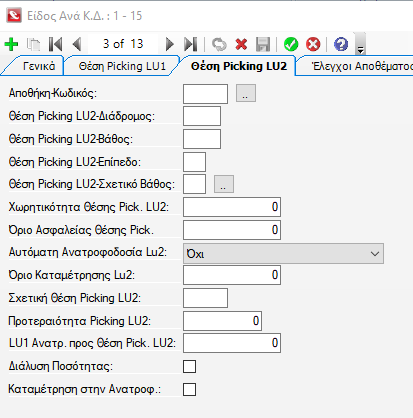Click the application logo icon in title bar
Screen dimensions: 413x418
14,16
